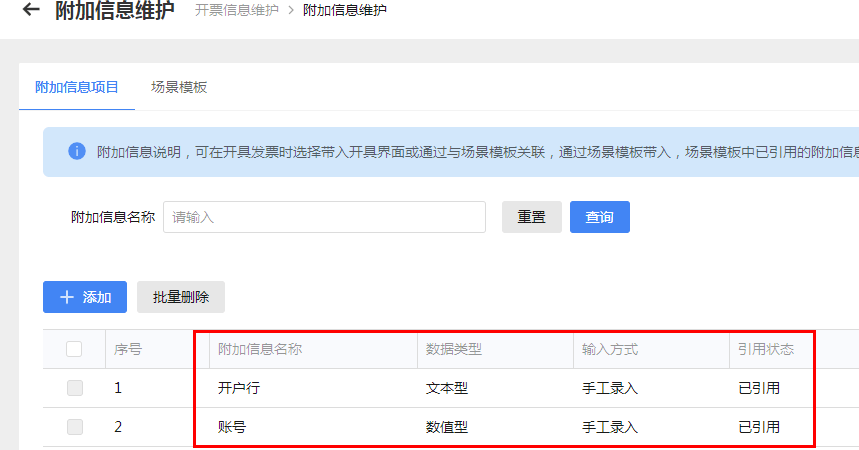Select the 开户行 table row name
Screen dimensions: 859x450
pos(239,388)
